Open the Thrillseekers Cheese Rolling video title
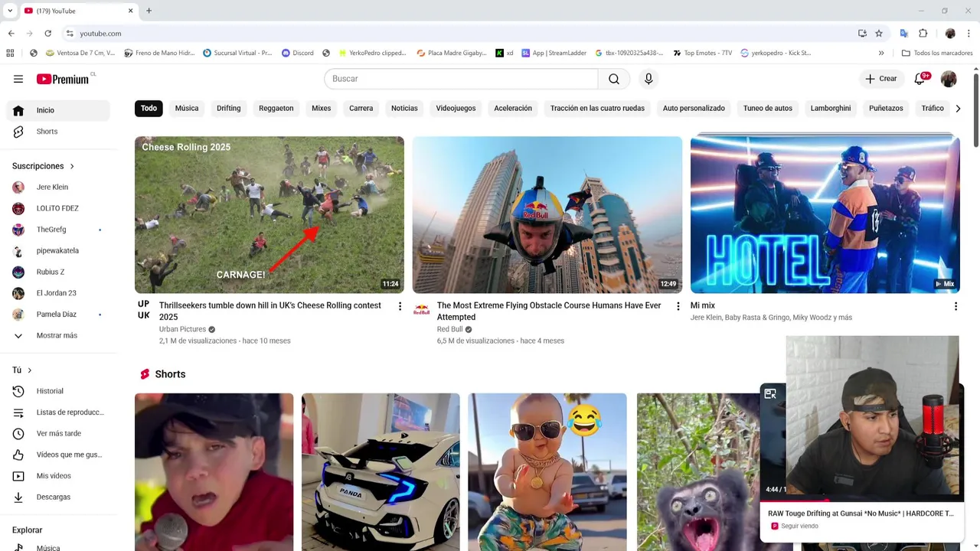This screenshot has width=980, height=551. [x=270, y=311]
